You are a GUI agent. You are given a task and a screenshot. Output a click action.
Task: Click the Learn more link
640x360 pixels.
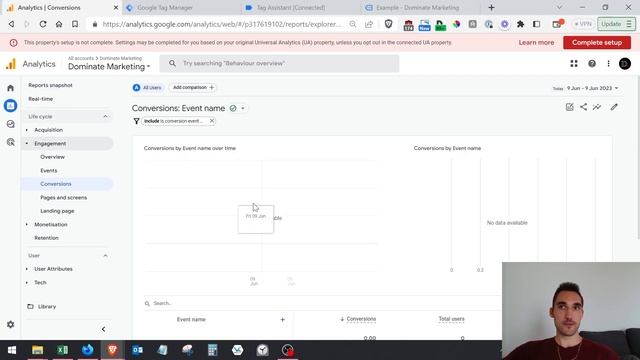[x=536, y=42]
